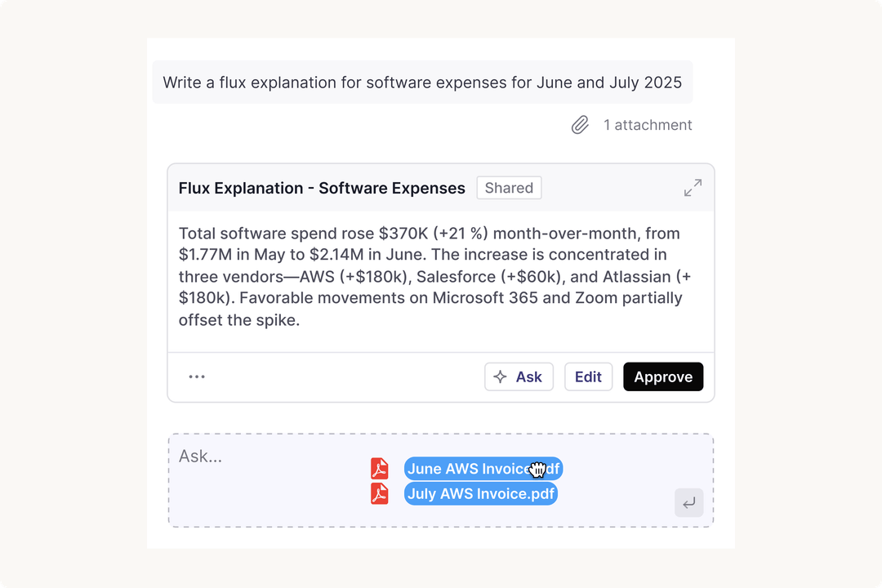Click the user prompt message bubble
The width and height of the screenshot is (882, 588).
pyautogui.click(x=422, y=82)
